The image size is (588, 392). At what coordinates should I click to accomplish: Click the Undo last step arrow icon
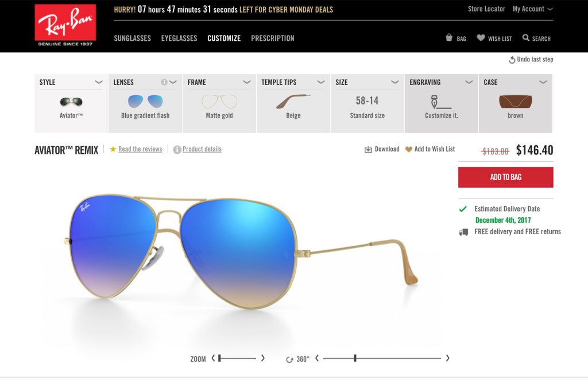tap(512, 60)
